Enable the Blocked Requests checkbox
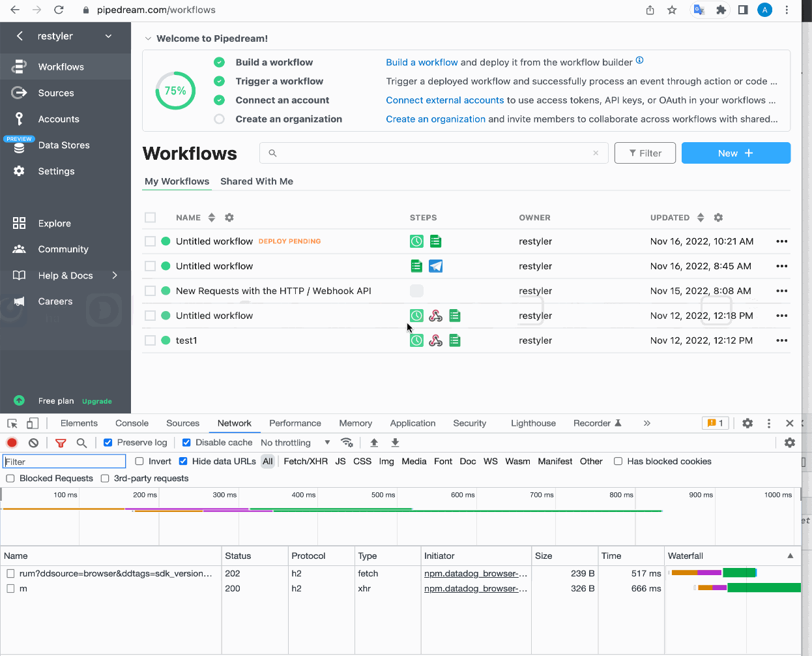The image size is (812, 656). point(10,478)
